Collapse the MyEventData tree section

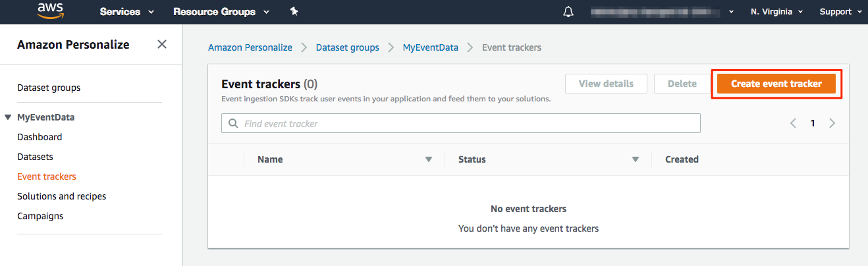(x=8, y=117)
